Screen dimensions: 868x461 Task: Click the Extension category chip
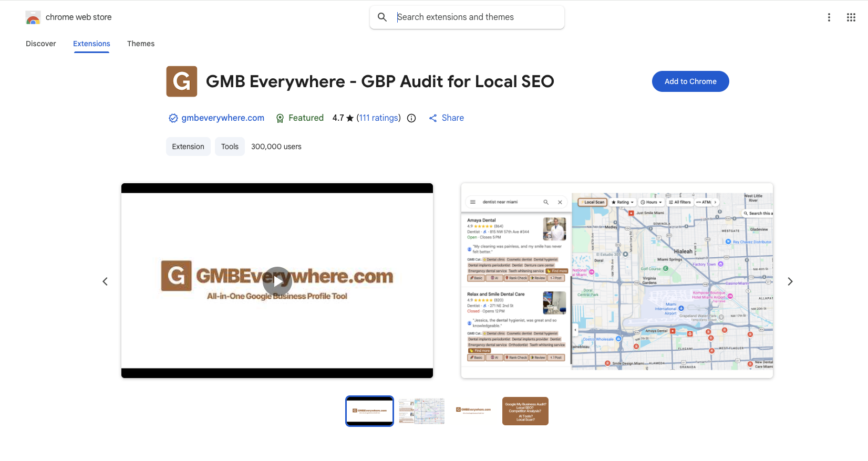pos(188,146)
